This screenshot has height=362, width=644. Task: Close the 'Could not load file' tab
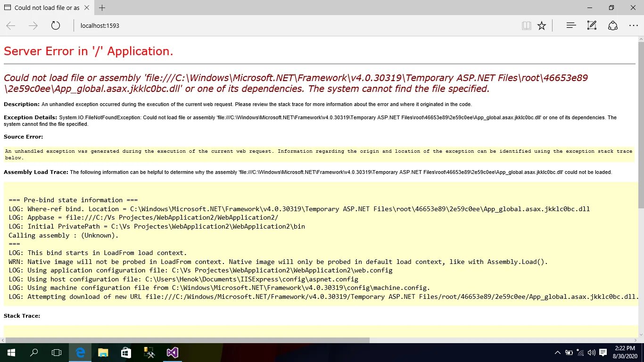(86, 8)
